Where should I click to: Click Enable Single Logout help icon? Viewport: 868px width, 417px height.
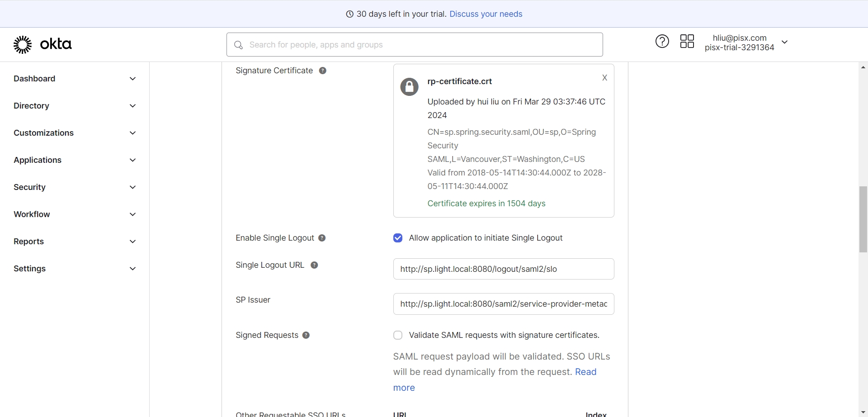tap(322, 238)
